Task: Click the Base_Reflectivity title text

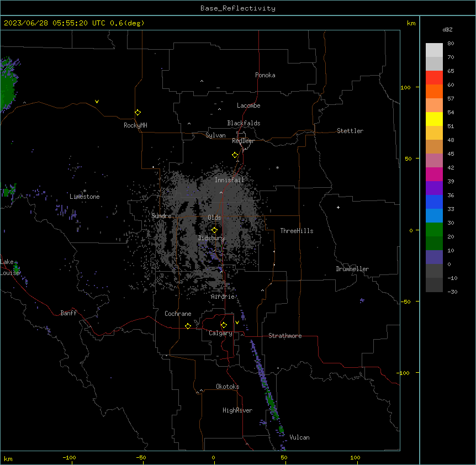Action: click(x=238, y=8)
